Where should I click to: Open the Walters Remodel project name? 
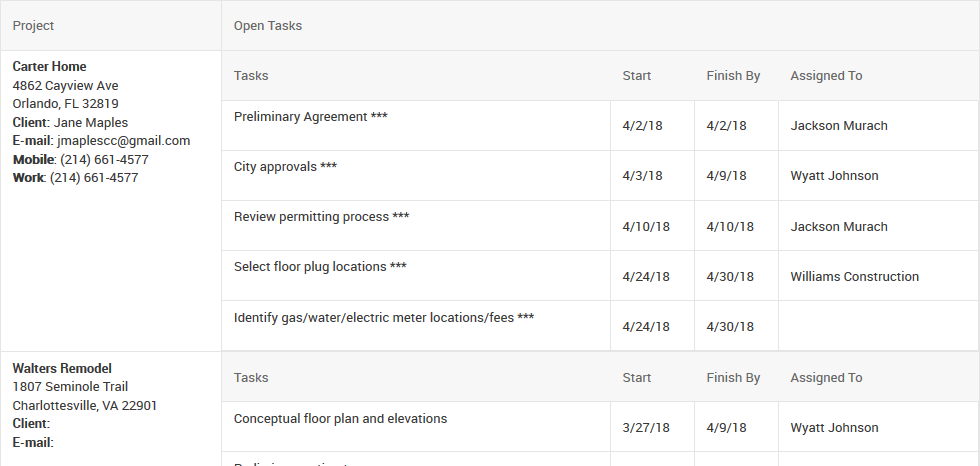tap(62, 369)
